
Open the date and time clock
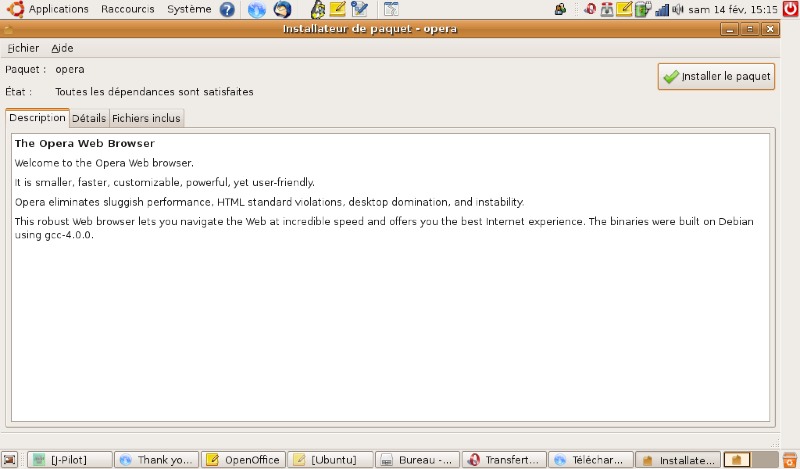[733, 10]
